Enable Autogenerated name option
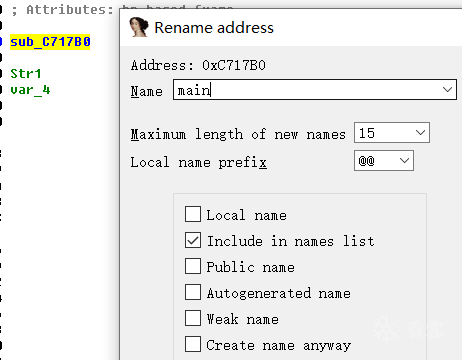 pos(193,292)
